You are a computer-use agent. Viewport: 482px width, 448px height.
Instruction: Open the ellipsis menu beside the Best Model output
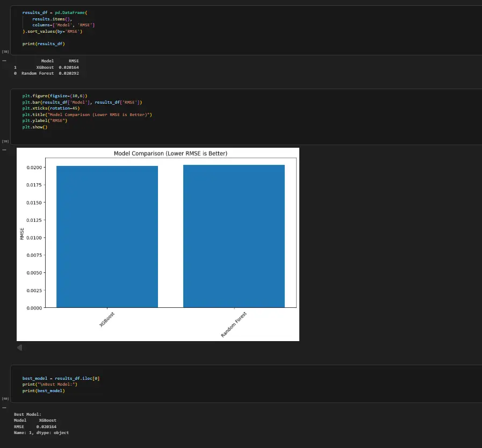[x=4, y=407]
